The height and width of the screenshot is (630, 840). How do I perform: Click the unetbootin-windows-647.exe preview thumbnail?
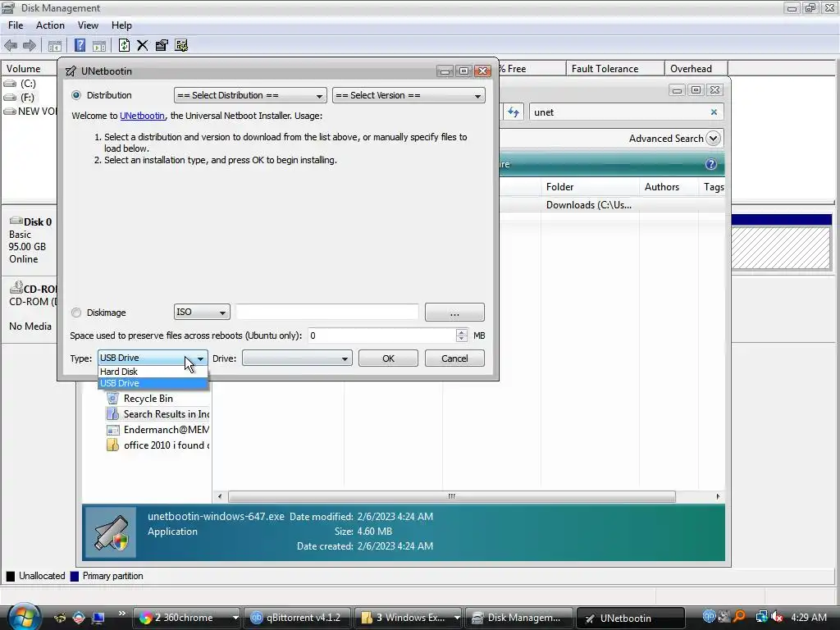tap(111, 532)
